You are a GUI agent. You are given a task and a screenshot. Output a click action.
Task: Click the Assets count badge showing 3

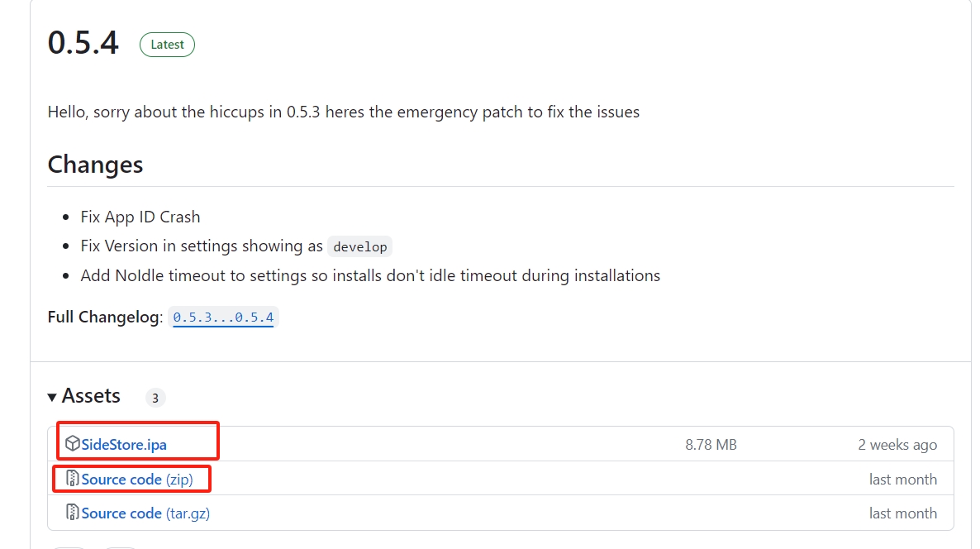pyautogui.click(x=155, y=398)
